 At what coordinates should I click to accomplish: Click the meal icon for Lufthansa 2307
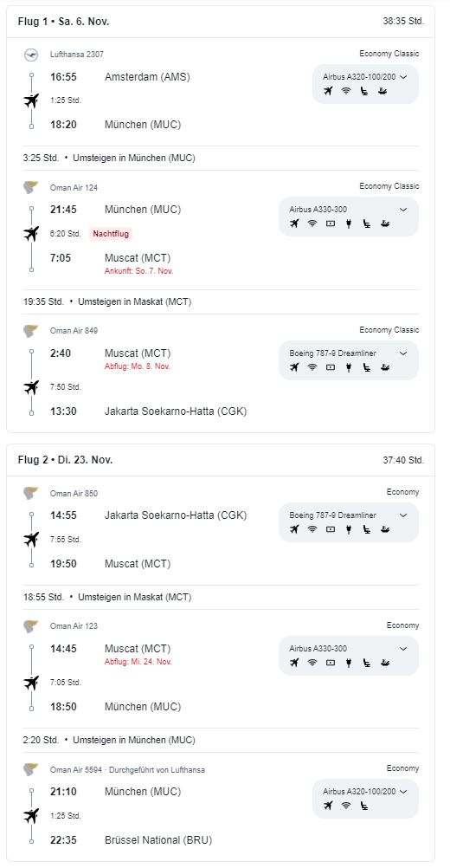[382, 91]
